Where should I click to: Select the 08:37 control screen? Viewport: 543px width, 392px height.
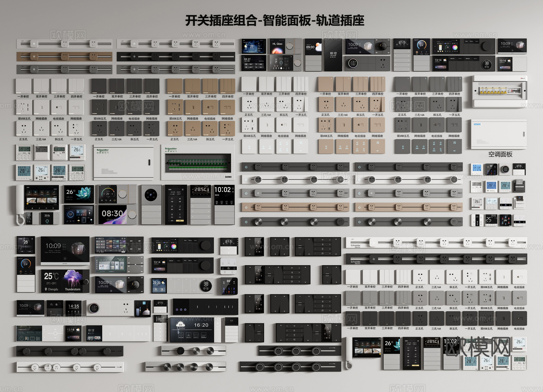(254, 63)
